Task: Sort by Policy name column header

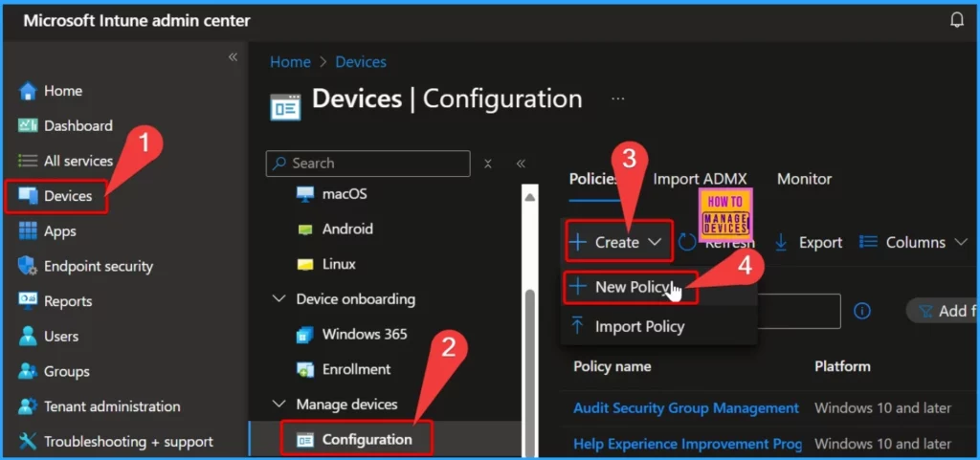Action: 612,366
